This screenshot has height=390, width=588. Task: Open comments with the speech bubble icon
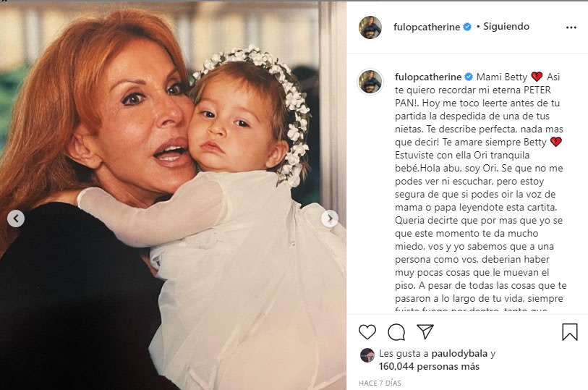tap(396, 331)
